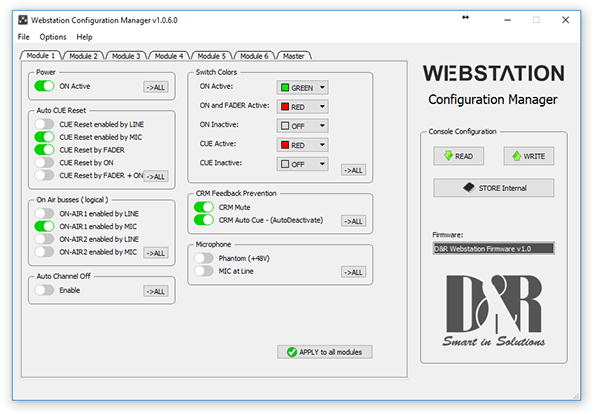Click ->ALL in Auto Channel Off group

(156, 291)
